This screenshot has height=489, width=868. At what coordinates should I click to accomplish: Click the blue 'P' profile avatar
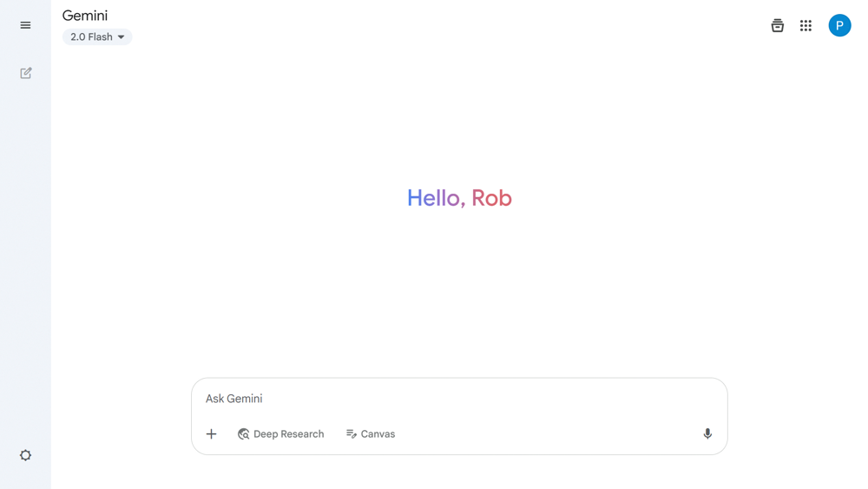point(839,26)
